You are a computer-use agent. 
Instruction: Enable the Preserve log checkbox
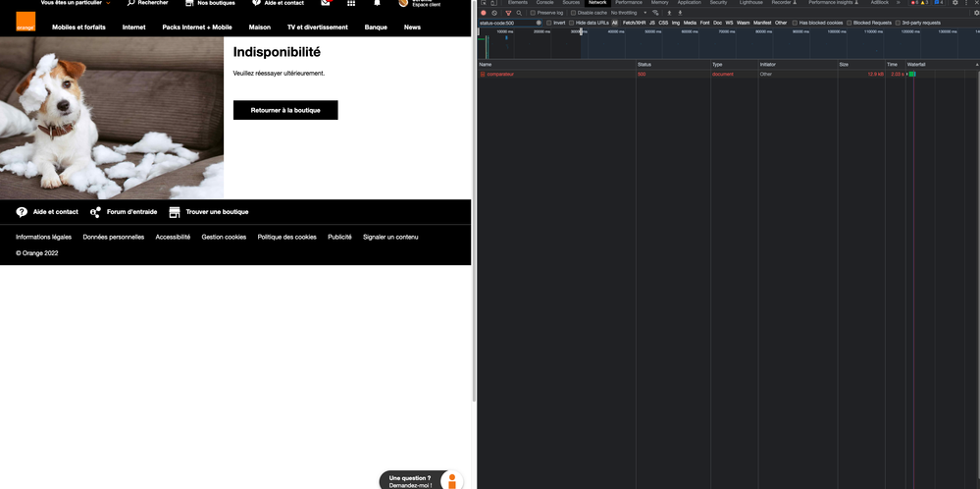tap(533, 13)
